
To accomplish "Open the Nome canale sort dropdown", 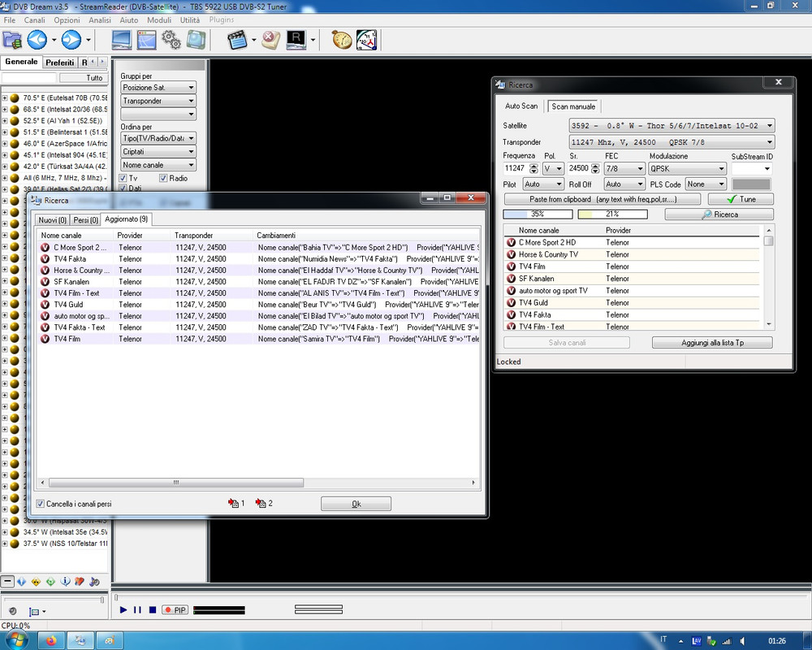I will (158, 165).
